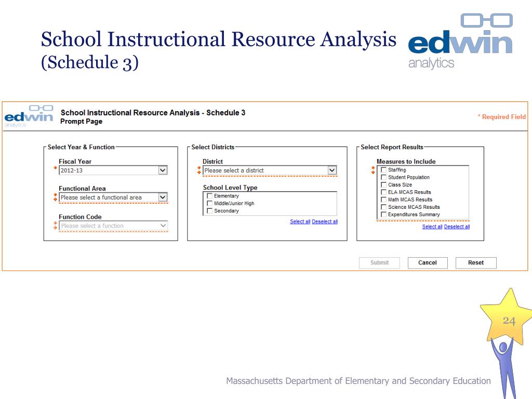Click the Prompt Page subtitle
This screenshot has height=399, width=532.
pyautogui.click(x=81, y=122)
